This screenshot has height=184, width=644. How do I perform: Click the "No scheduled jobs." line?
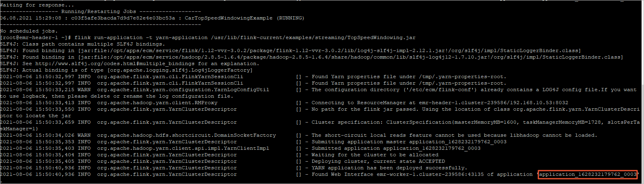click(29, 31)
